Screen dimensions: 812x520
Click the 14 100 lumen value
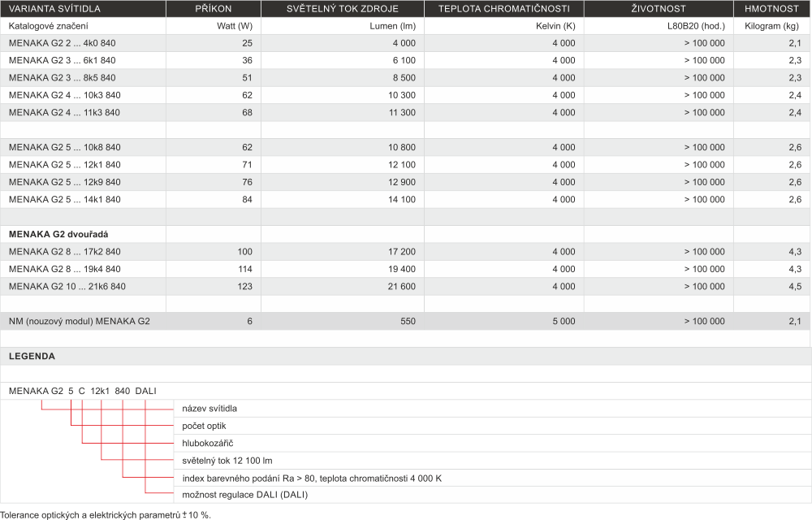402,199
